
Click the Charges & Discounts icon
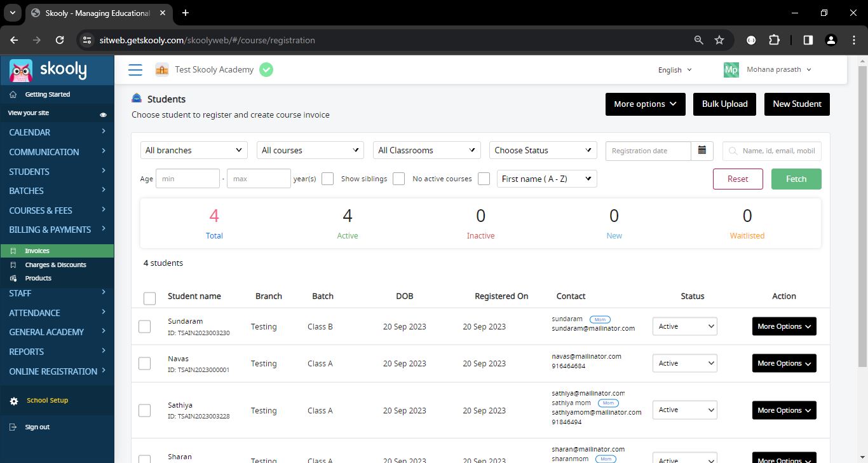point(13,265)
